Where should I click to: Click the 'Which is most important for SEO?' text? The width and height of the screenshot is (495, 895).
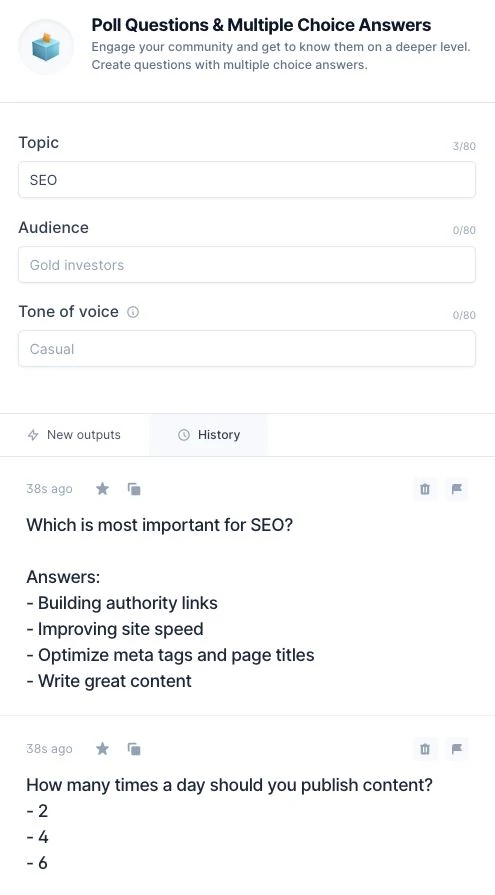[x=159, y=525]
